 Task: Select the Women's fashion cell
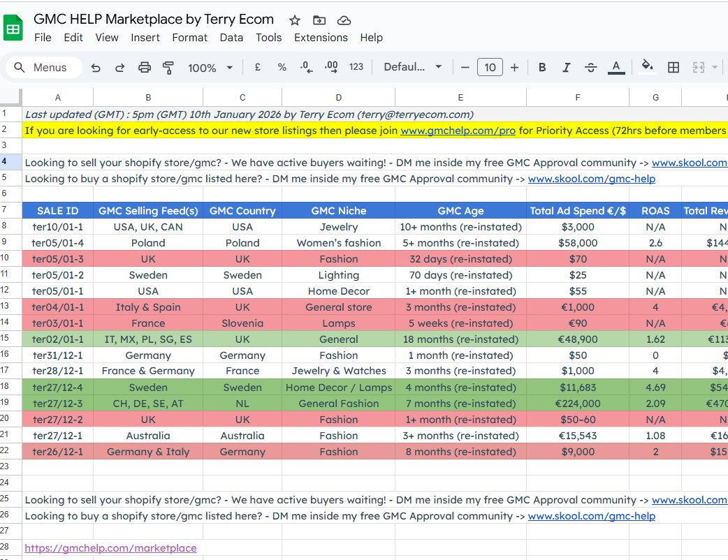point(338,243)
